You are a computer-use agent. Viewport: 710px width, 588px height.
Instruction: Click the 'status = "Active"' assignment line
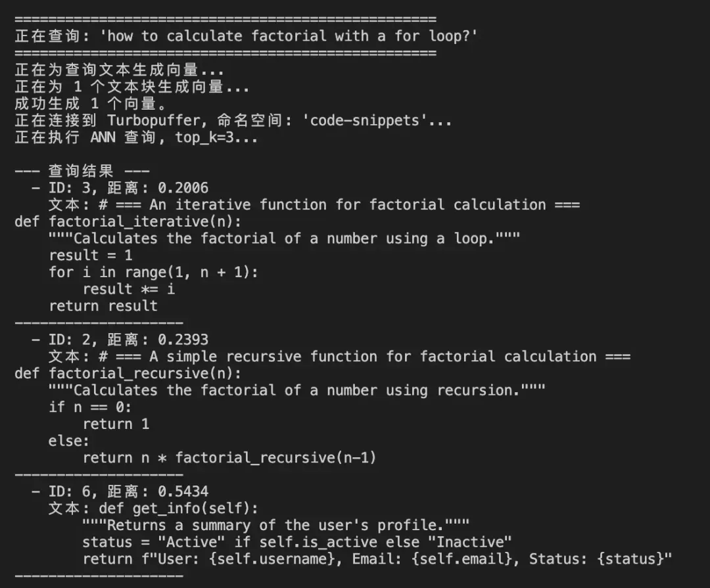[x=296, y=542]
